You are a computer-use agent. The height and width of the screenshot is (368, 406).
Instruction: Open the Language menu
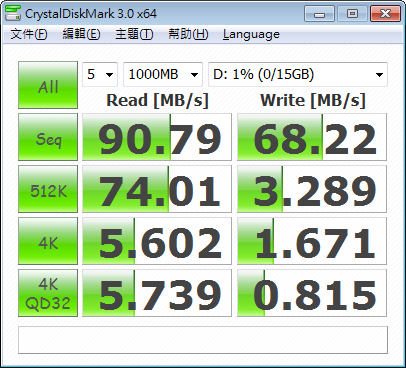(x=251, y=34)
